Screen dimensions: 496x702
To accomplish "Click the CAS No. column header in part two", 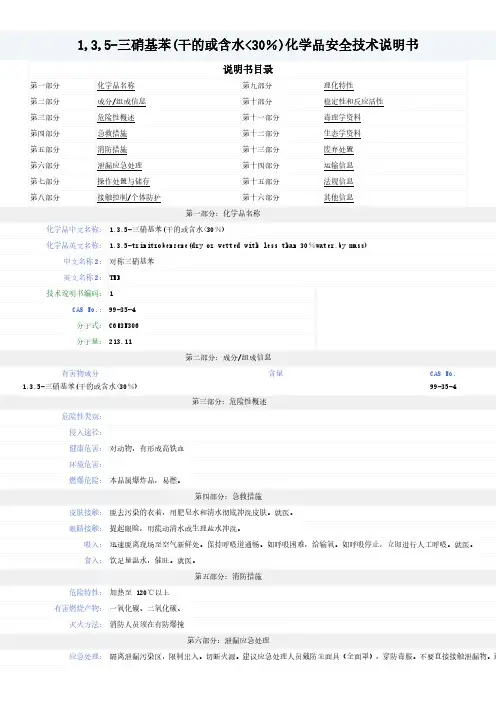I will (x=442, y=373).
